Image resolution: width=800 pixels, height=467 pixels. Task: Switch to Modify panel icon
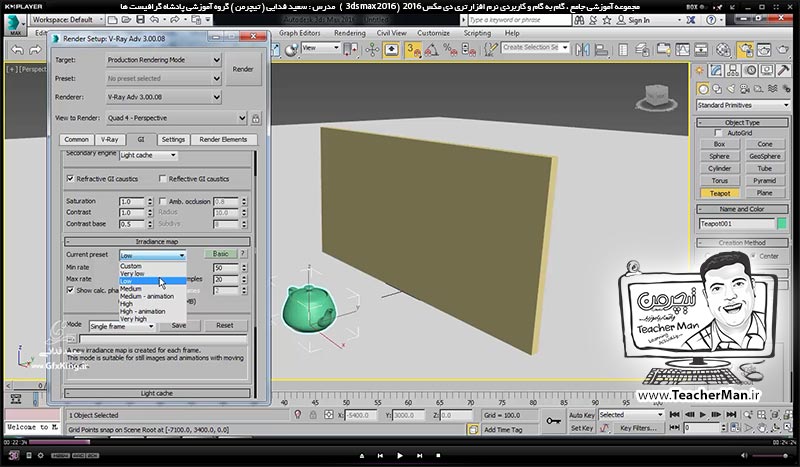click(x=716, y=70)
